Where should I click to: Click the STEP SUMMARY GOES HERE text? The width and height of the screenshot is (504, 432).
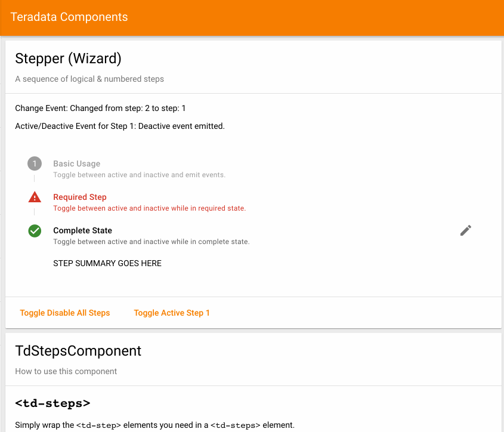click(107, 263)
